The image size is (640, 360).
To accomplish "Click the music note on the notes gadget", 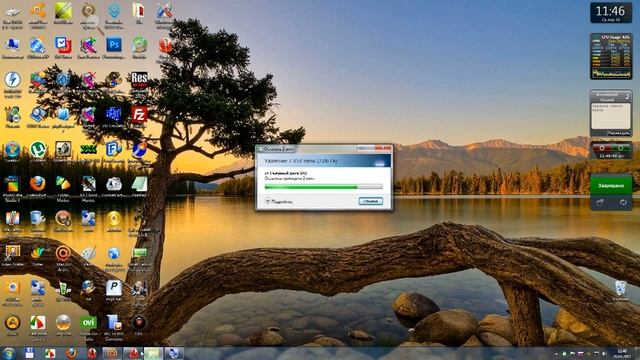I will tap(628, 96).
